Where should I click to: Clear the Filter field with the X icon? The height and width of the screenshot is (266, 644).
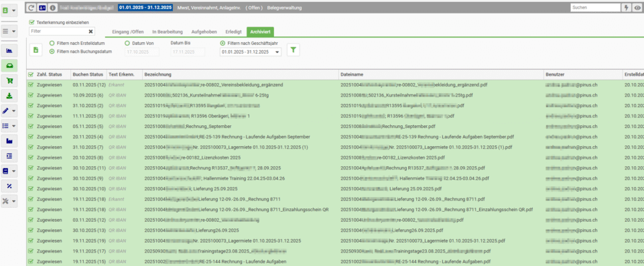pyautogui.click(x=90, y=31)
